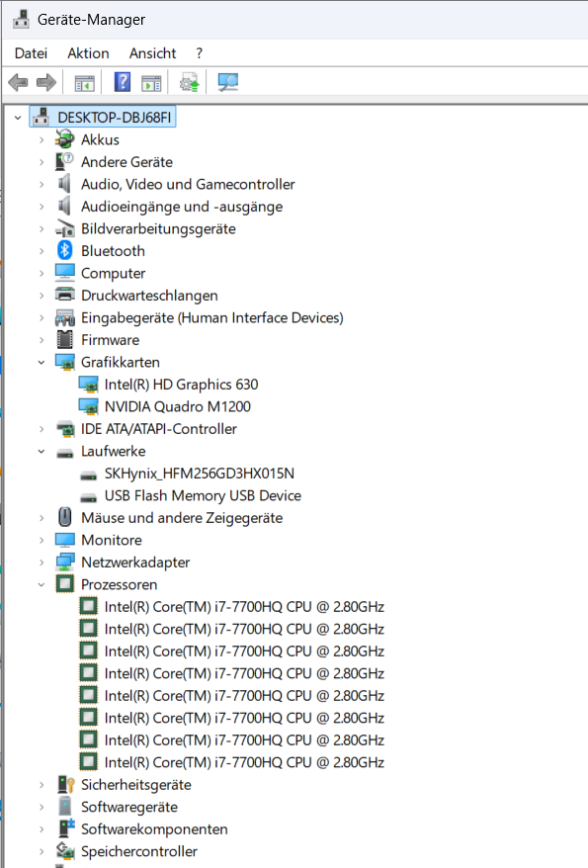Expand the Bluetooth category
The image size is (588, 868).
tap(42, 251)
